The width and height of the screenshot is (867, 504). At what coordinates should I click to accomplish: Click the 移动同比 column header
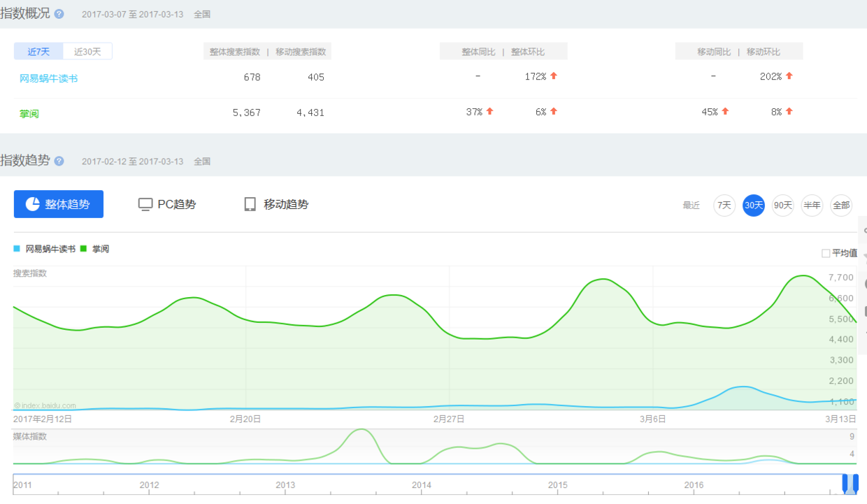pos(714,52)
